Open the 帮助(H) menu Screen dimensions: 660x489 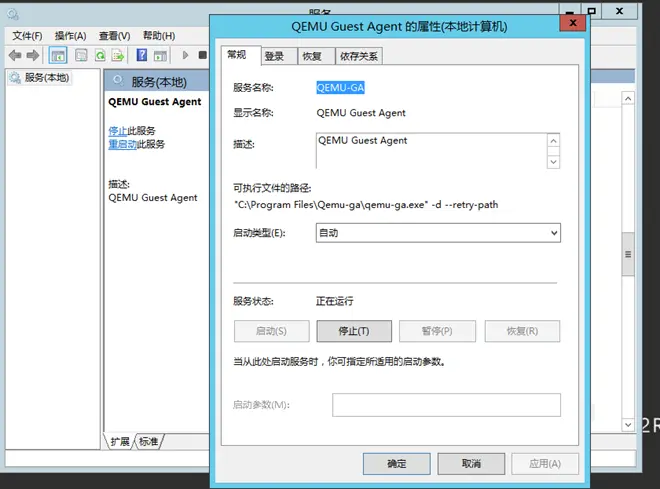click(x=159, y=36)
